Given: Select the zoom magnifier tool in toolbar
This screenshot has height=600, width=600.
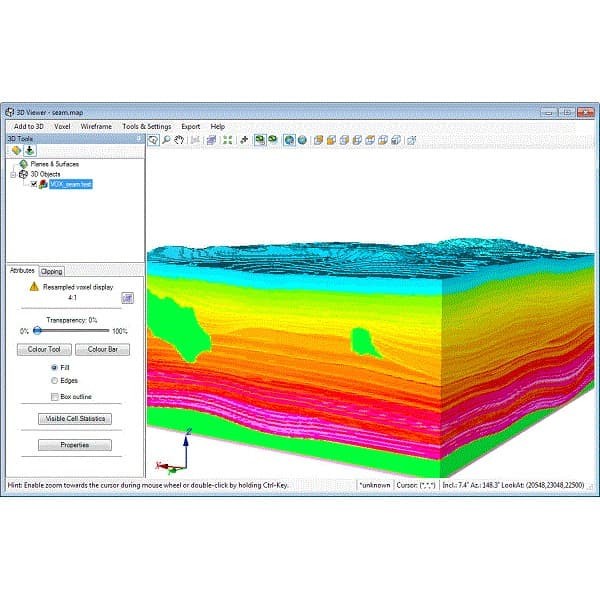Looking at the screenshot, I should (166, 140).
